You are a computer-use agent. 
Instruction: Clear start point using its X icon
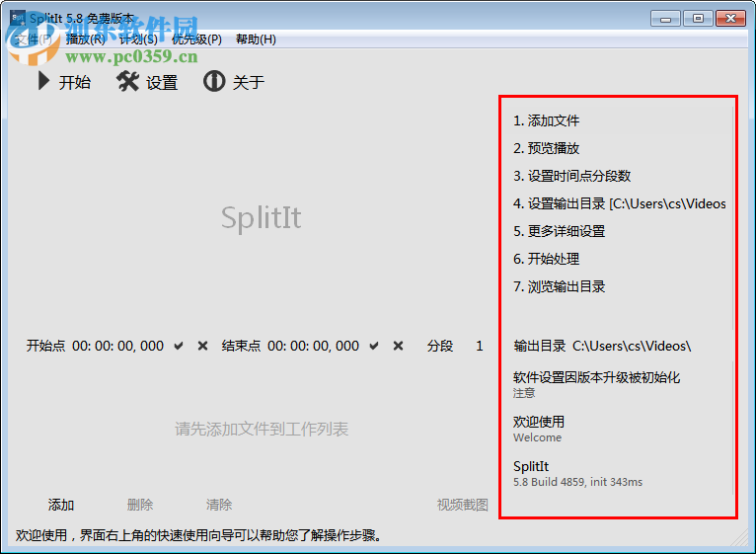pyautogui.click(x=203, y=346)
